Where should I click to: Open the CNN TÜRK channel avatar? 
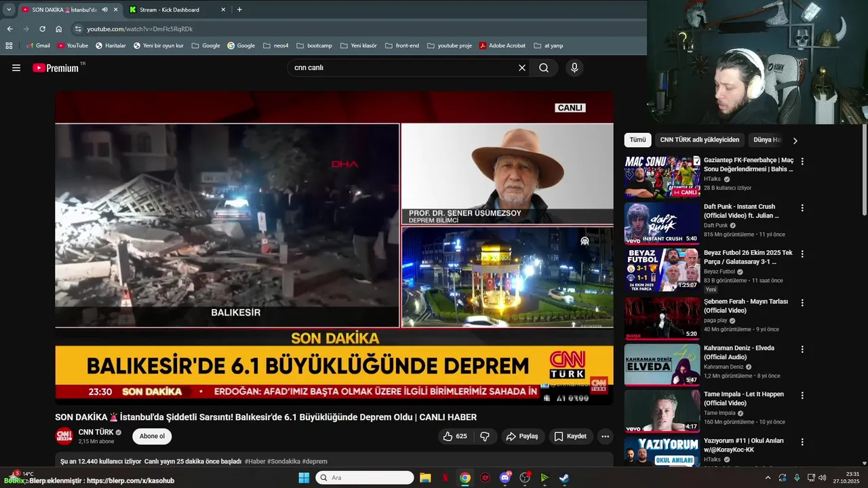pos(64,436)
